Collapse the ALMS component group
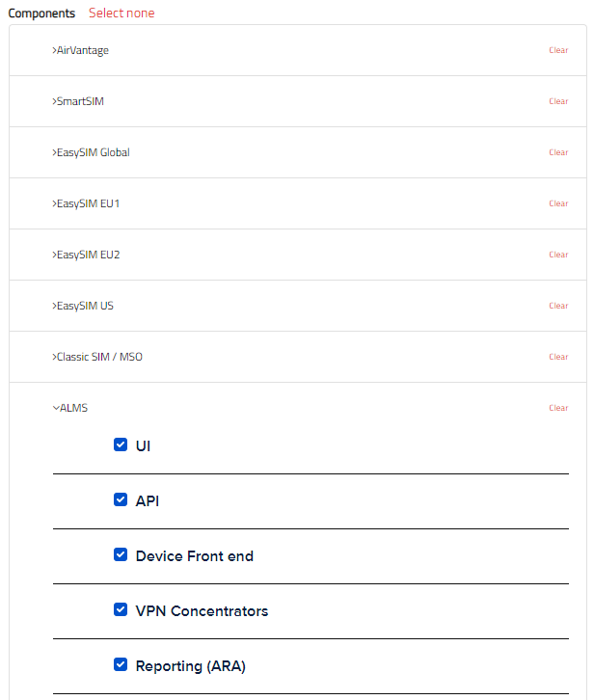This screenshot has width=594, height=700. tap(70, 408)
